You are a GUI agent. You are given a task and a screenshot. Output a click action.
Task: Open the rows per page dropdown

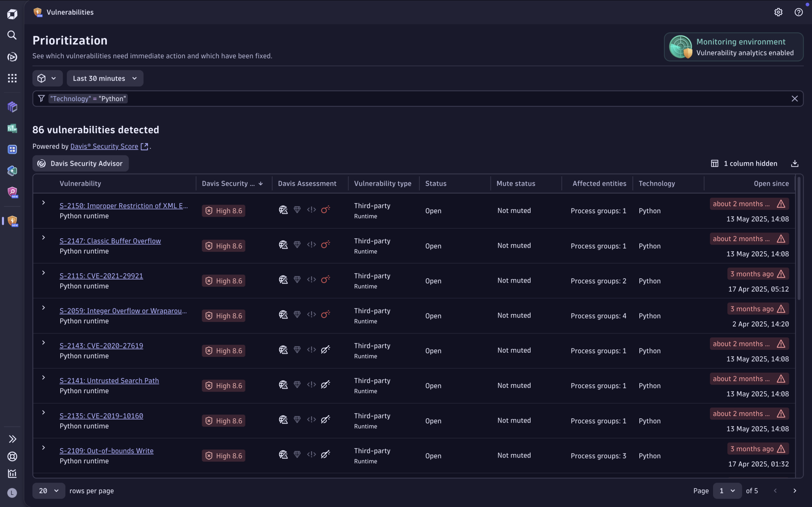point(48,491)
